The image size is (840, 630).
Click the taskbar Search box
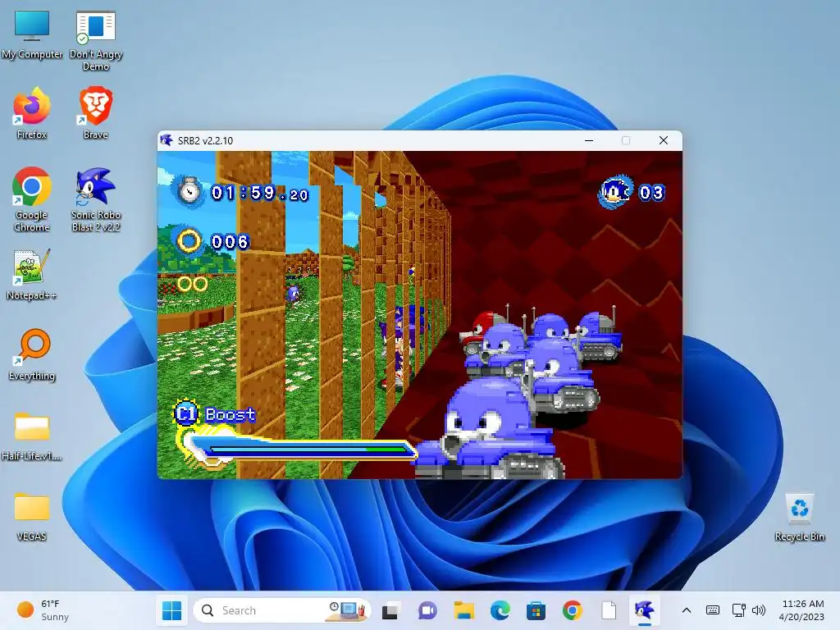[282, 610]
